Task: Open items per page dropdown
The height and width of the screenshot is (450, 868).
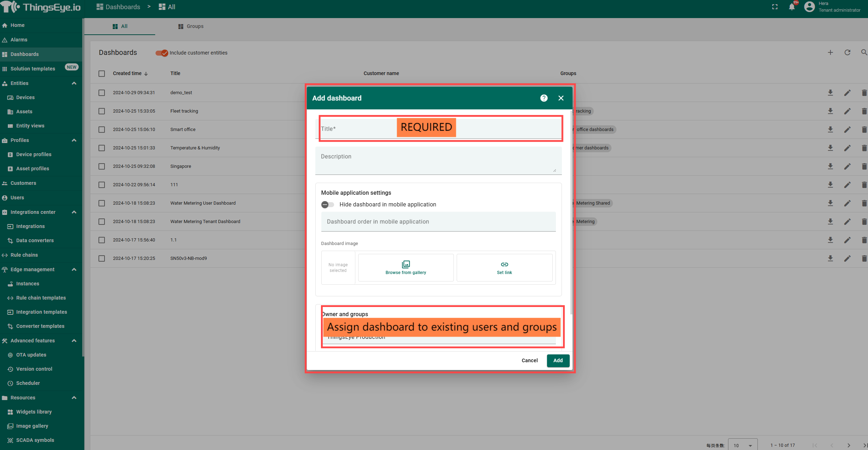Action: pyautogui.click(x=743, y=445)
